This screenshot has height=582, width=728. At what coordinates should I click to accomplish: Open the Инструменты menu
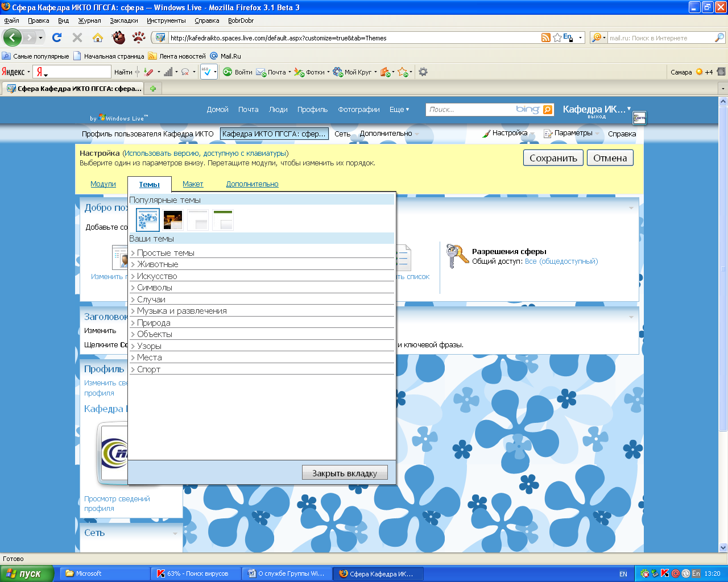point(166,20)
